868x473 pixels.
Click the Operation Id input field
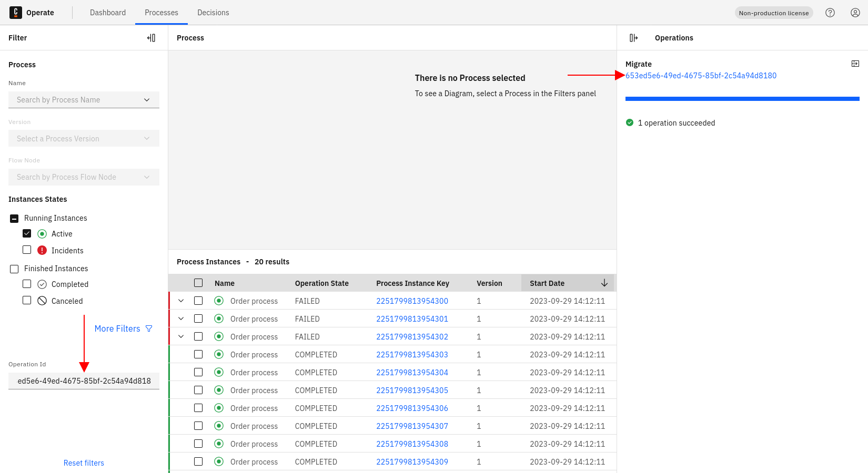[84, 381]
